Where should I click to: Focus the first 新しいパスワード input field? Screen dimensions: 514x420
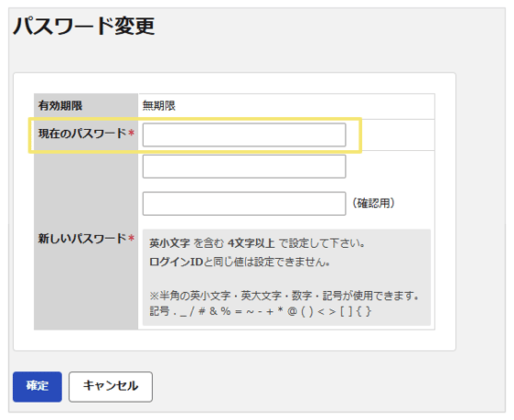(x=244, y=167)
